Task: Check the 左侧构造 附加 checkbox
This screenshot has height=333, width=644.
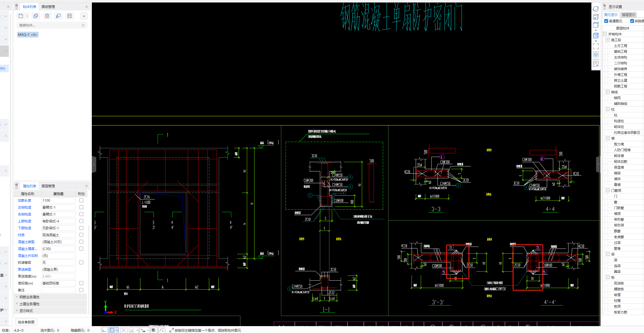Action: tap(81, 207)
